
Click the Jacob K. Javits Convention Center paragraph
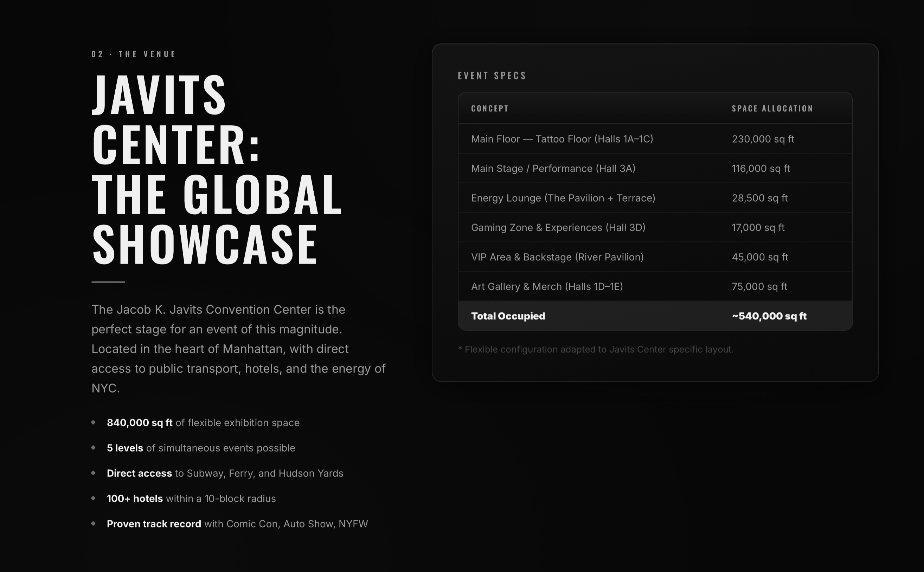(238, 349)
